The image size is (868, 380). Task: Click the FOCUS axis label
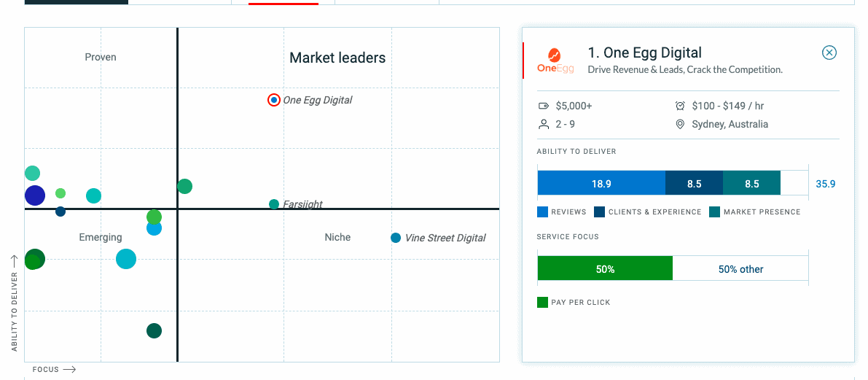click(x=45, y=370)
